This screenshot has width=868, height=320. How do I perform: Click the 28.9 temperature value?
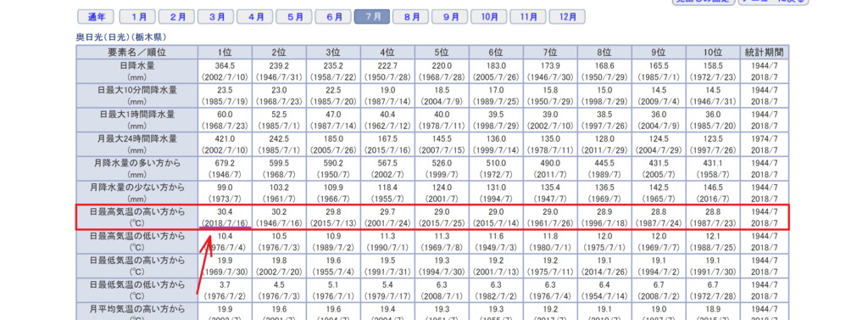[604, 212]
